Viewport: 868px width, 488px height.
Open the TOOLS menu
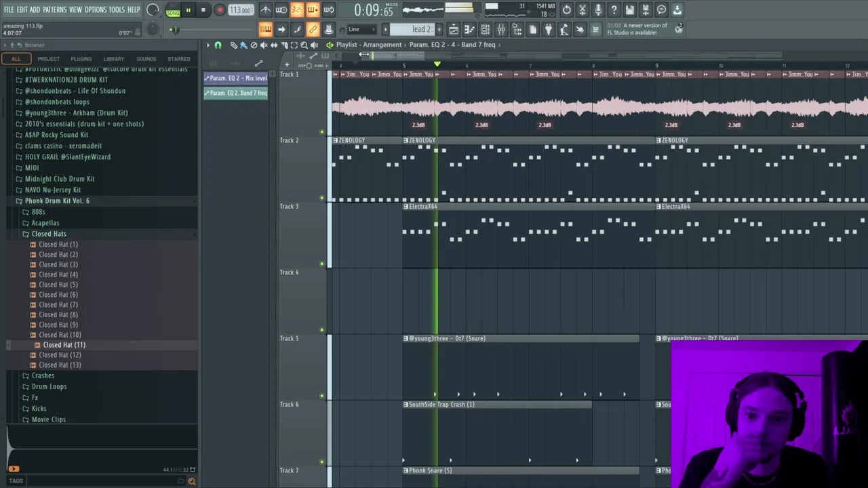(x=117, y=9)
